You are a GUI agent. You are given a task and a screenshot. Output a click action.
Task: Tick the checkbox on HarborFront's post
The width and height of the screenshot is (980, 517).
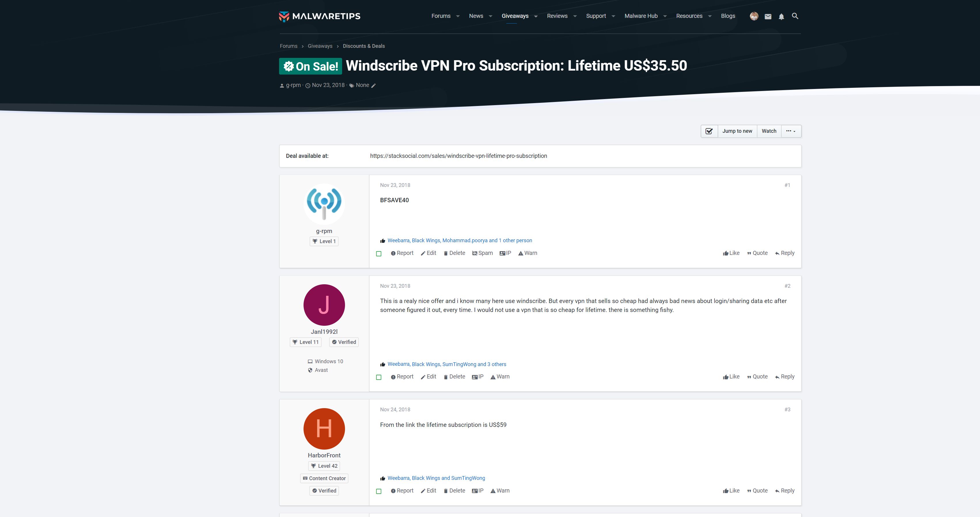[x=378, y=492]
